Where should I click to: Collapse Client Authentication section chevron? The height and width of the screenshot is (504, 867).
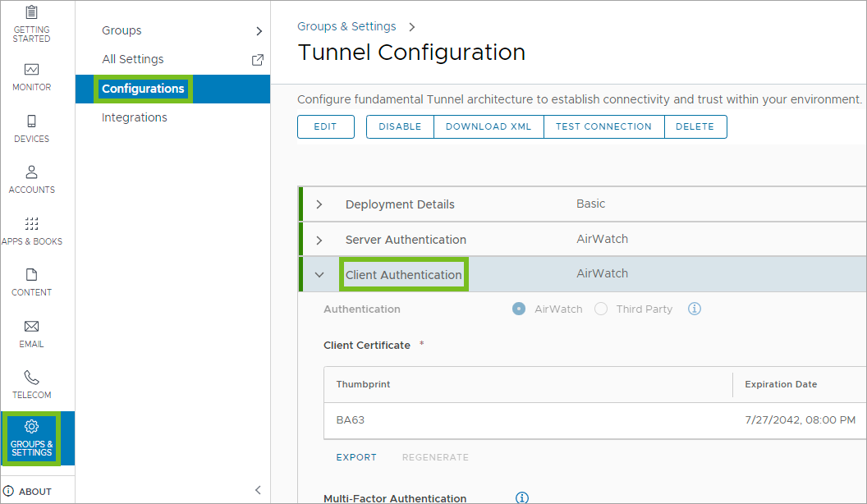319,275
